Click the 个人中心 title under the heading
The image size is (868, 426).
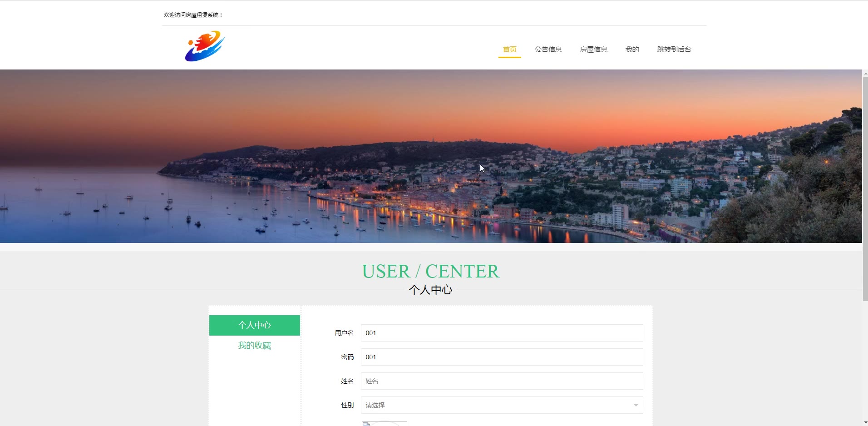(x=430, y=290)
